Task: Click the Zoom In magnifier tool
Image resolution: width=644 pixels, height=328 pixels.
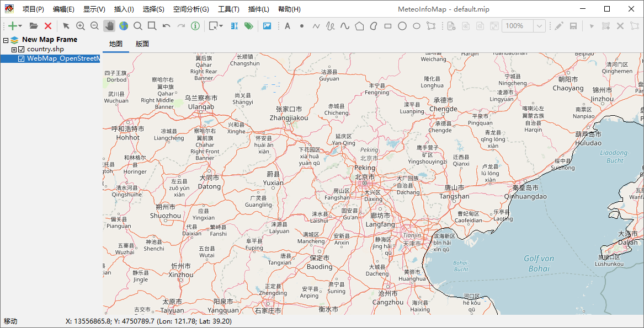Action: 81,26
